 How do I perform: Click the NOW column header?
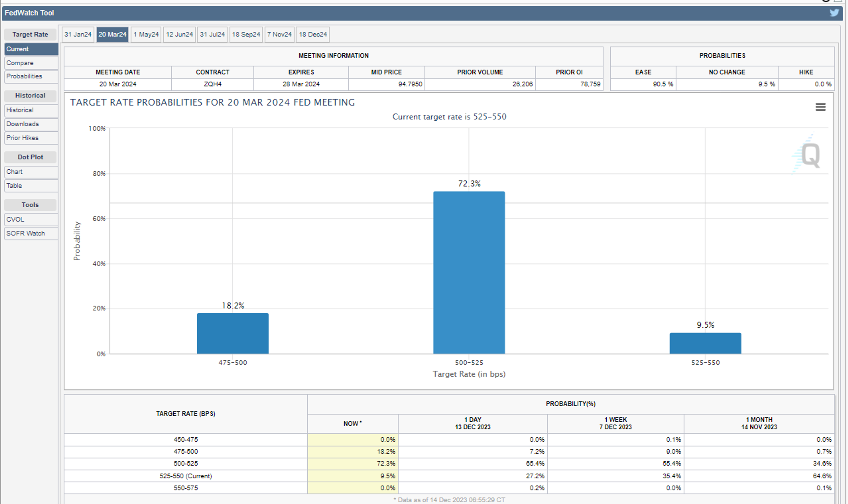click(352, 424)
